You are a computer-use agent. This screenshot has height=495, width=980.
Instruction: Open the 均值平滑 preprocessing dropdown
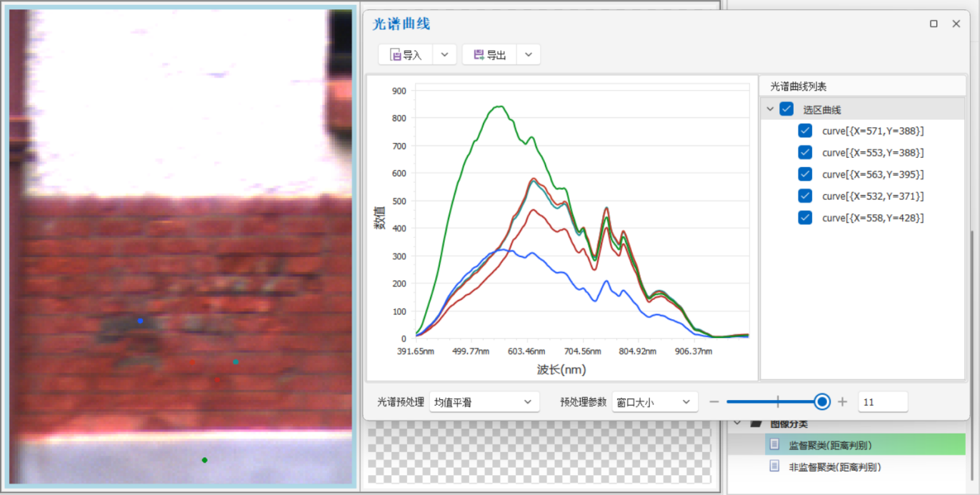[484, 402]
